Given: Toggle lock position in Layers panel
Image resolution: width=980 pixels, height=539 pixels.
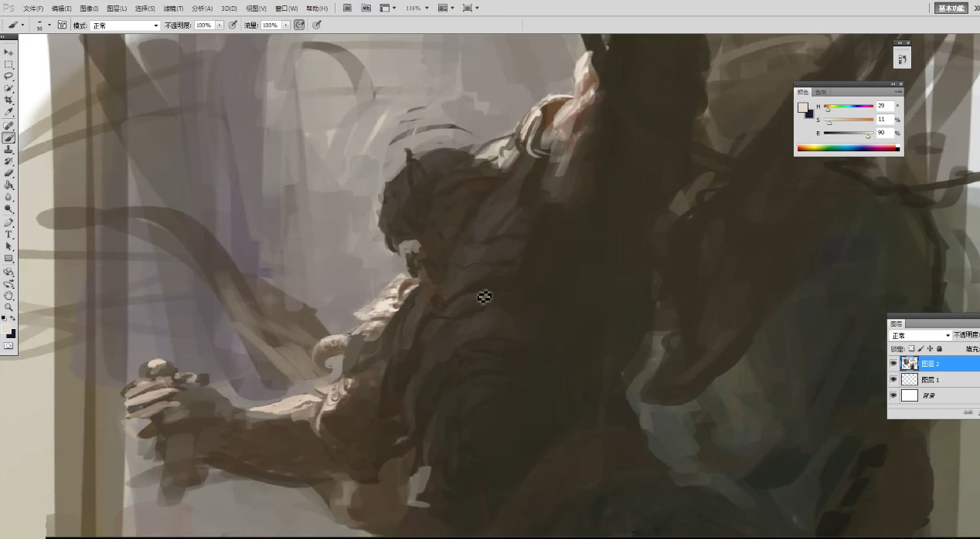Looking at the screenshot, I should tap(930, 349).
